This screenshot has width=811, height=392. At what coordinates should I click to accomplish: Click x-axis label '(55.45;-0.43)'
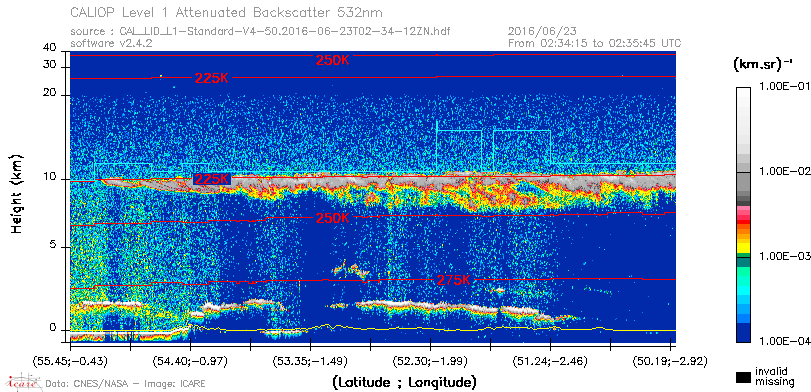point(70,360)
